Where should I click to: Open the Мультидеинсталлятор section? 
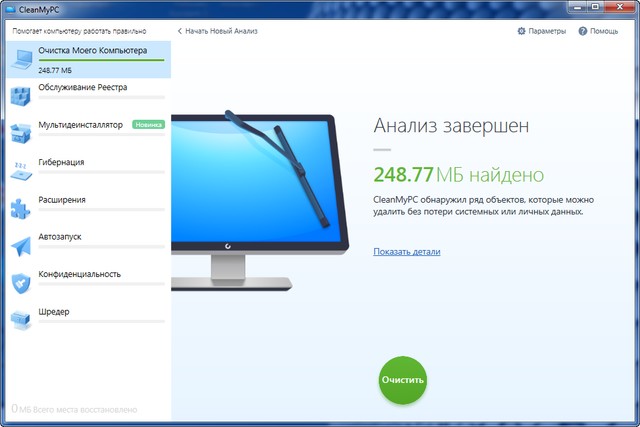[x=89, y=134]
